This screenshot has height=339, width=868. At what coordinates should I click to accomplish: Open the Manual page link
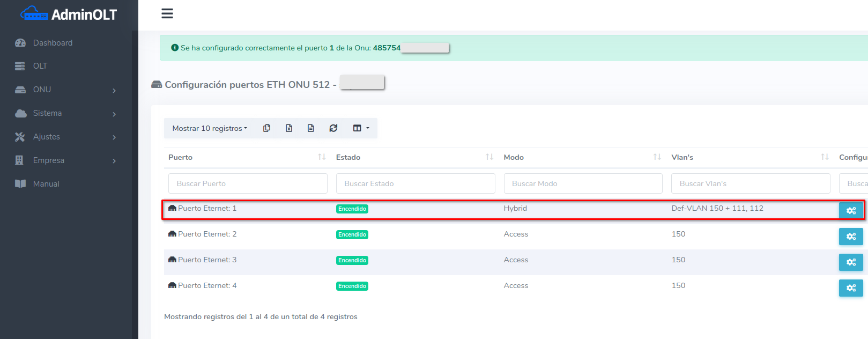tap(46, 184)
